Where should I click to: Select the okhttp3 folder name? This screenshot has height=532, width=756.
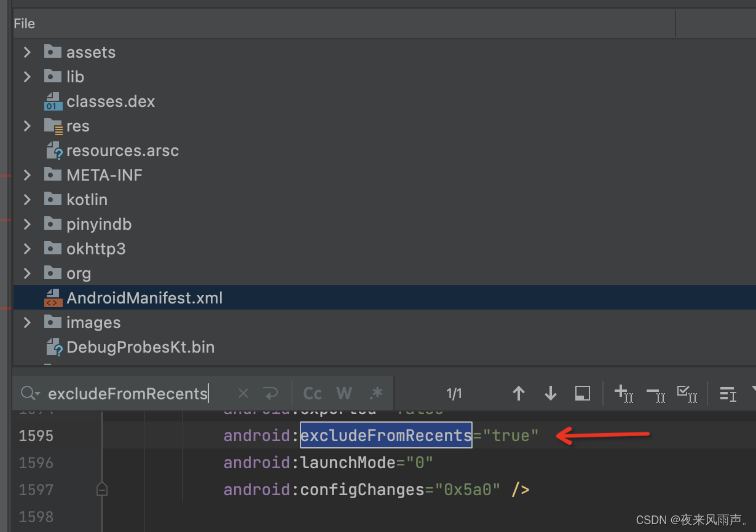96,249
